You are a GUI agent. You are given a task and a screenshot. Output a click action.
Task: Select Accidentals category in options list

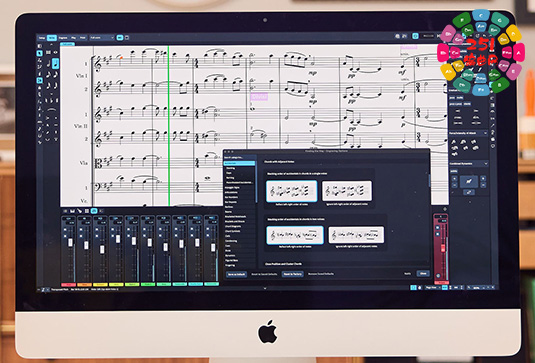[x=239, y=163]
